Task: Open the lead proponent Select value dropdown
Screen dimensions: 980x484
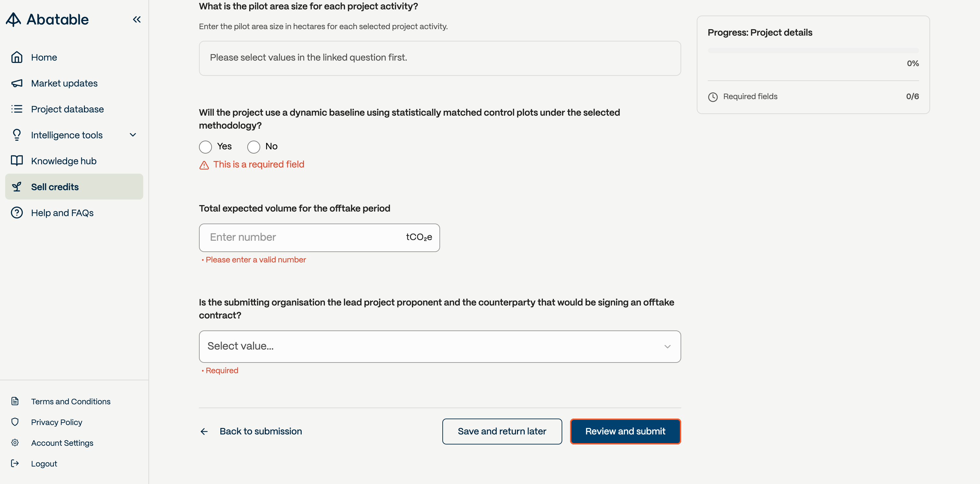Action: tap(439, 346)
